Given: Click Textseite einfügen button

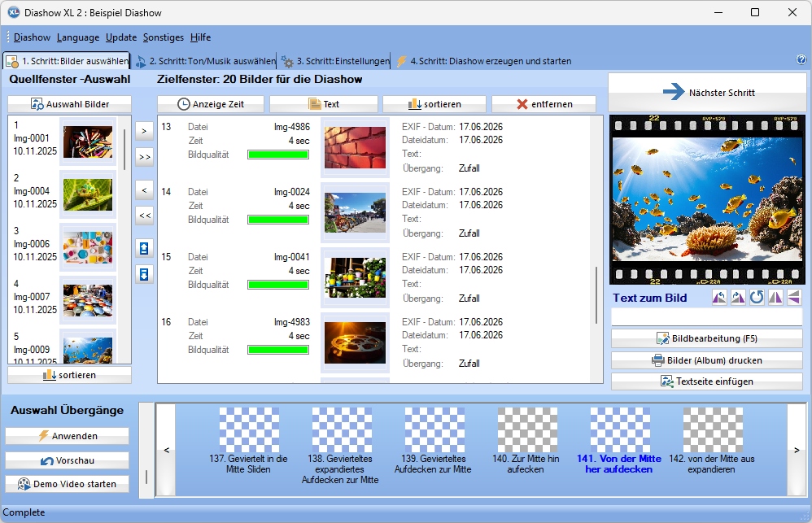Looking at the screenshot, I should 707,381.
